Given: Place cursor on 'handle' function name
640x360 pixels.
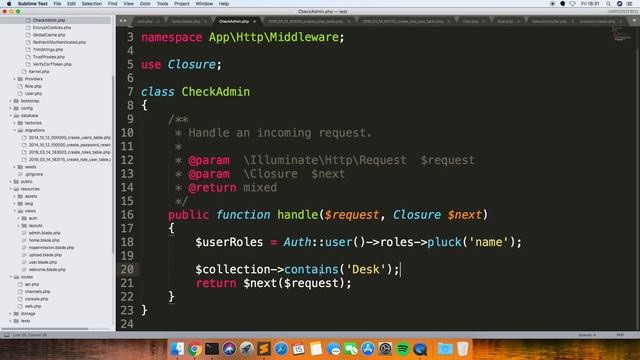Looking at the screenshot, I should pyautogui.click(x=298, y=215).
